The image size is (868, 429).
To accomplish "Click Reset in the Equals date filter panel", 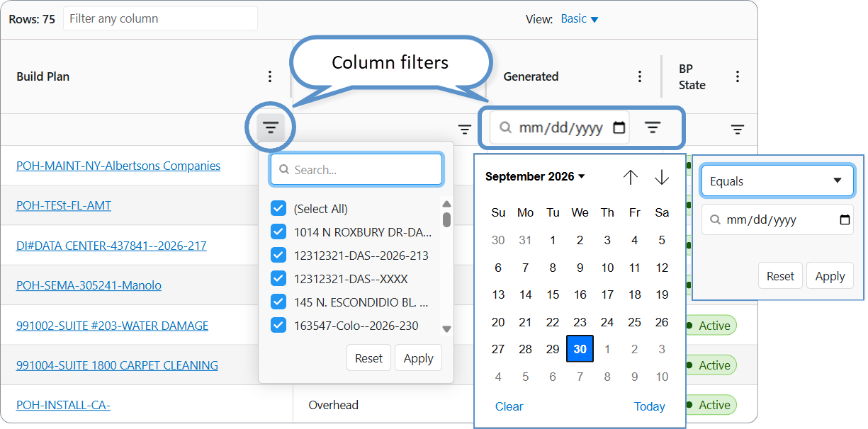I will coord(780,276).
